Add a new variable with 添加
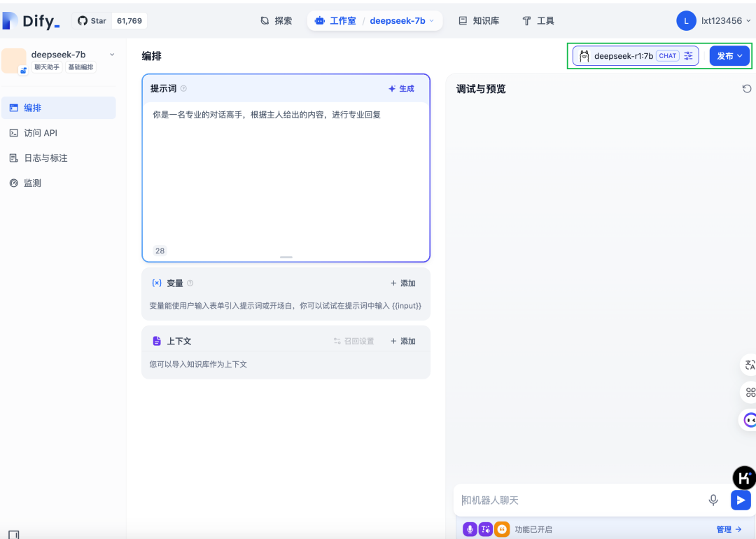 click(x=403, y=283)
